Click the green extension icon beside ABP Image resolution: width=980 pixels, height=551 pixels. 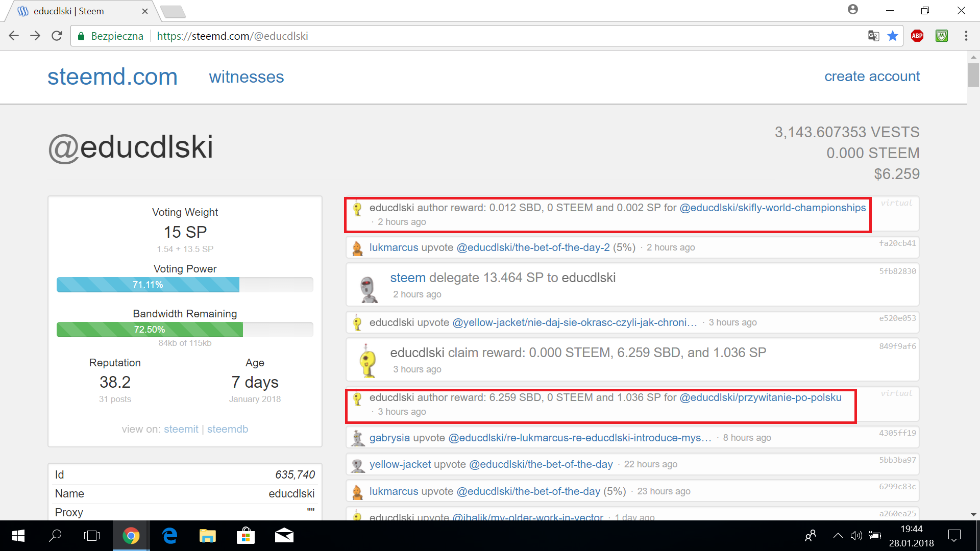[x=942, y=36]
